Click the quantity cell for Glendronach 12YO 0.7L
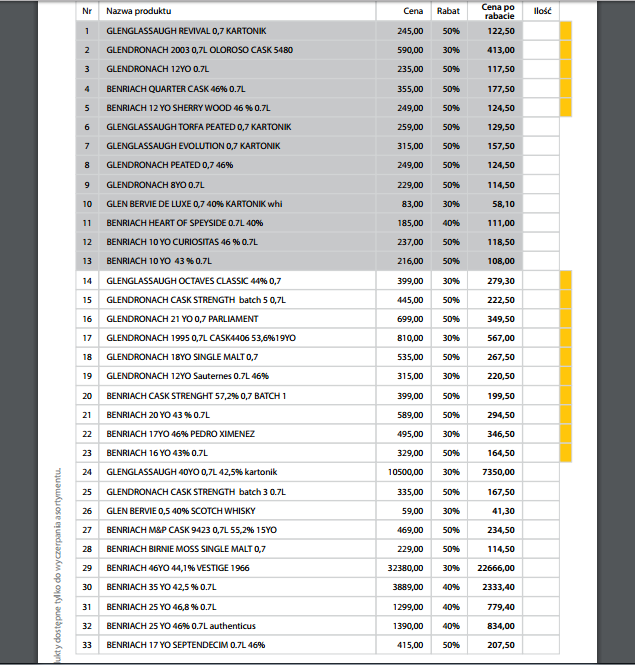Viewport: 635px width, 665px height. 541,69
